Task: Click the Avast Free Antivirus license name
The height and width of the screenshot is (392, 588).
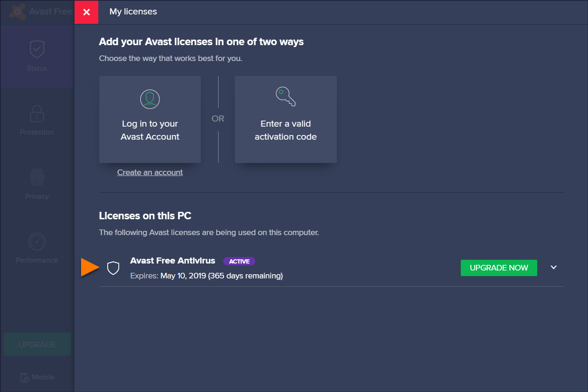Action: 173,261
